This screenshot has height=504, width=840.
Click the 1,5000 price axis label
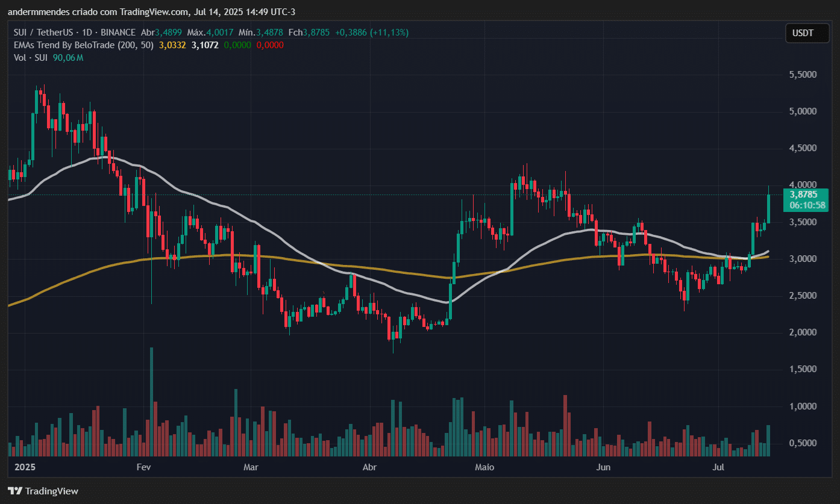coord(803,369)
